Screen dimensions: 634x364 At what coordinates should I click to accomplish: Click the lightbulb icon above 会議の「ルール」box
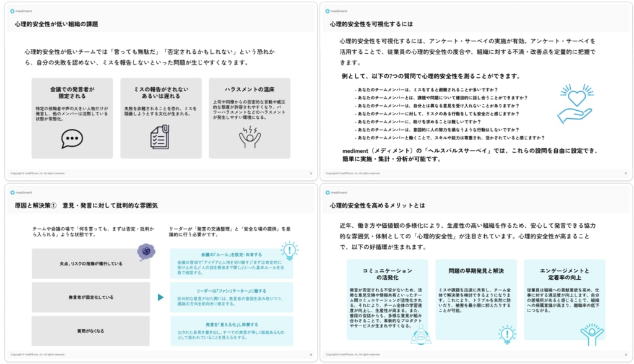[289, 250]
